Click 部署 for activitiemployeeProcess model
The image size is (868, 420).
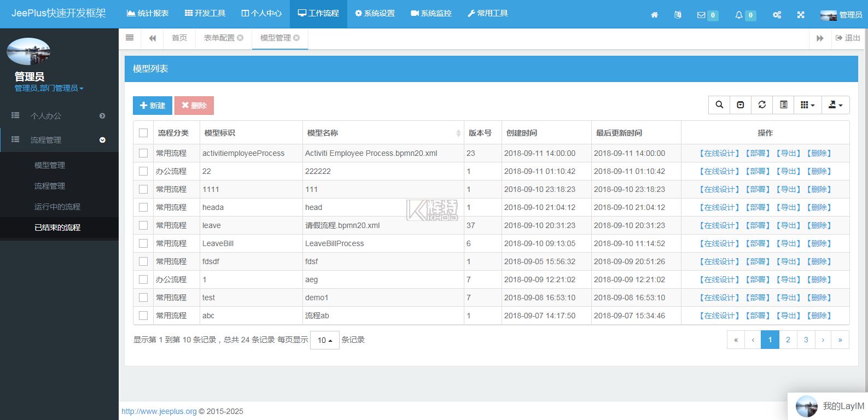(758, 153)
